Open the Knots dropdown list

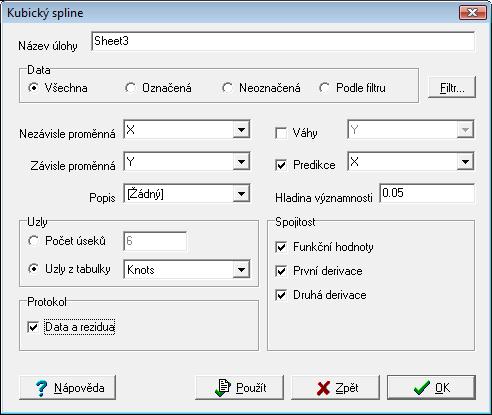(x=241, y=269)
